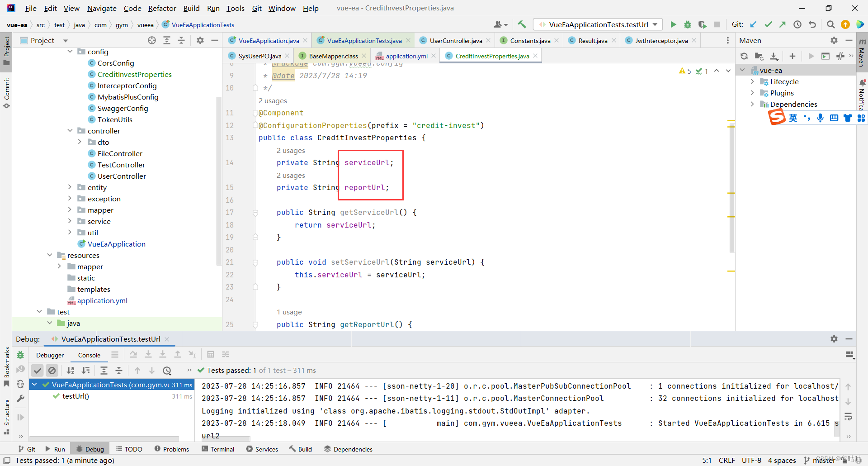Toggle soft-wrap icon in console
The width and height of the screenshot is (868, 466).
click(848, 416)
